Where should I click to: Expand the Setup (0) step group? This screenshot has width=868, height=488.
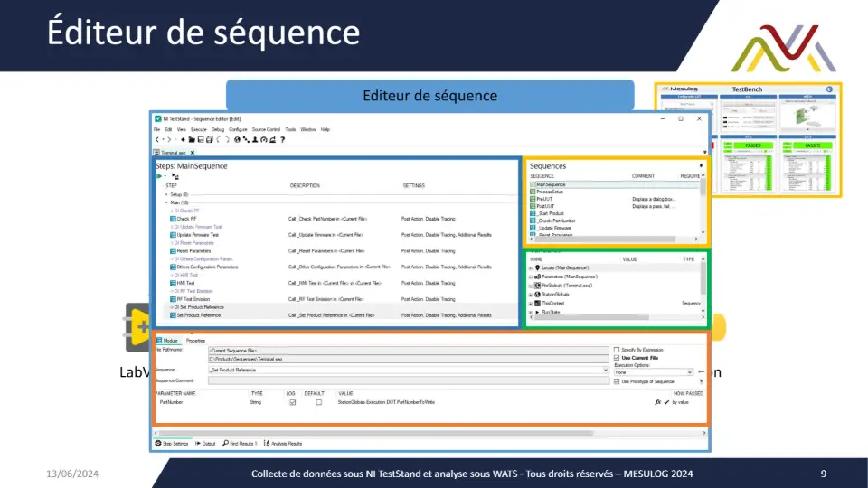(166, 195)
